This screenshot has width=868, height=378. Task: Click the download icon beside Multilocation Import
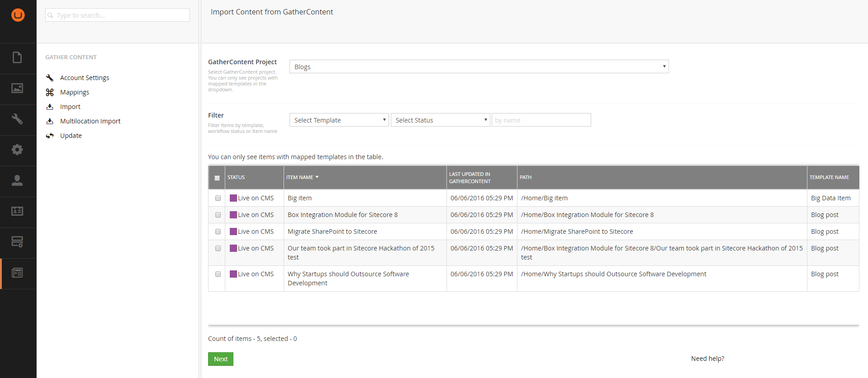pos(50,121)
